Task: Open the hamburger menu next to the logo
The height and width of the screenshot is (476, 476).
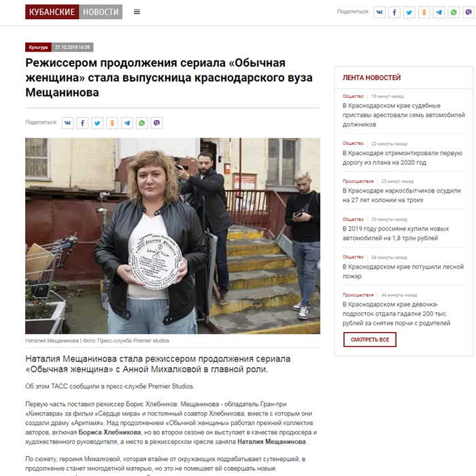Action: [137, 12]
